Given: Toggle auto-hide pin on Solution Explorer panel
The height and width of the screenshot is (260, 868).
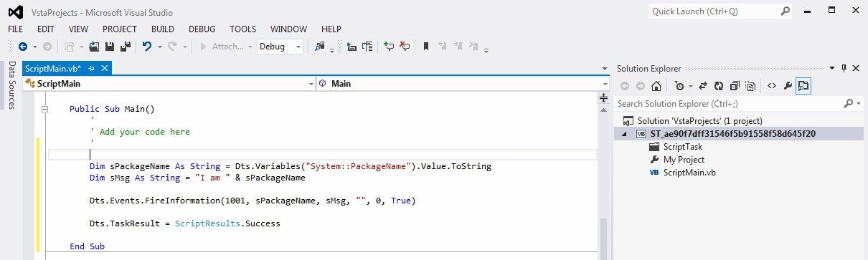Looking at the screenshot, I should pos(844,68).
